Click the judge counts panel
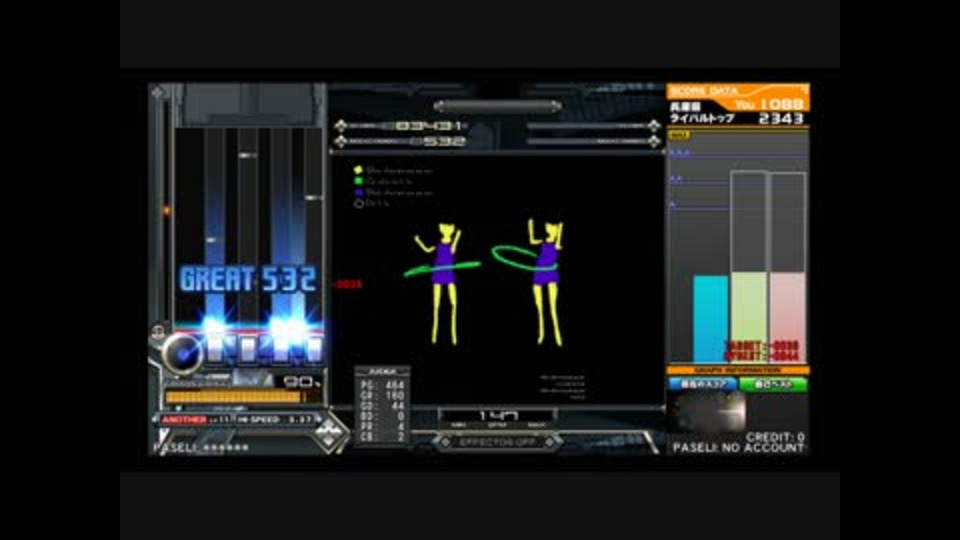Image resolution: width=960 pixels, height=540 pixels. click(x=382, y=405)
